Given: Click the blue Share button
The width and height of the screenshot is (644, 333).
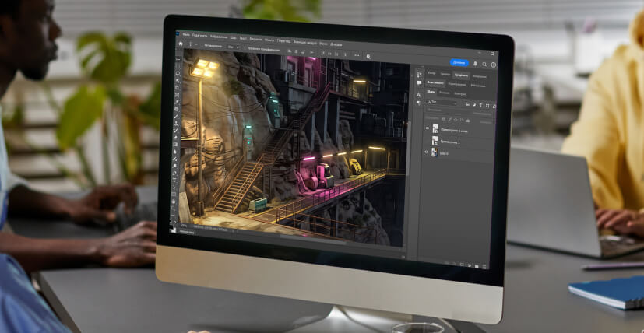Looking at the screenshot, I should pos(459,62).
